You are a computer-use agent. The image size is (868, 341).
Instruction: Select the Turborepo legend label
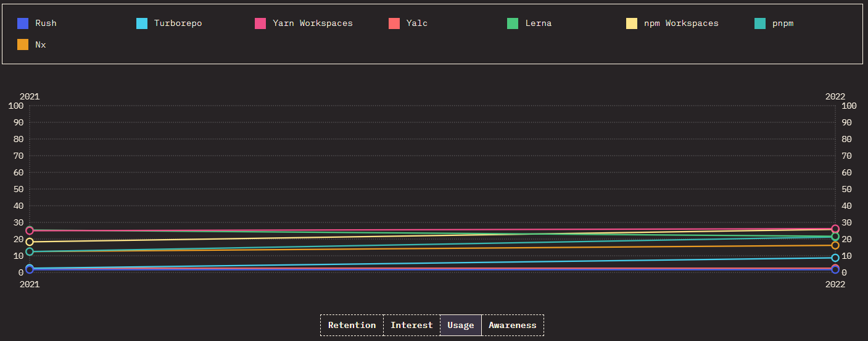pyautogui.click(x=178, y=23)
